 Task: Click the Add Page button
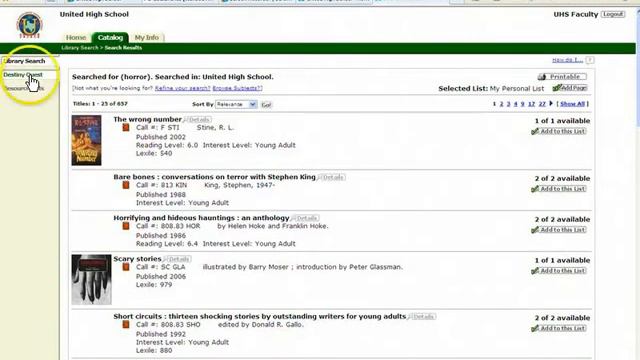point(570,88)
